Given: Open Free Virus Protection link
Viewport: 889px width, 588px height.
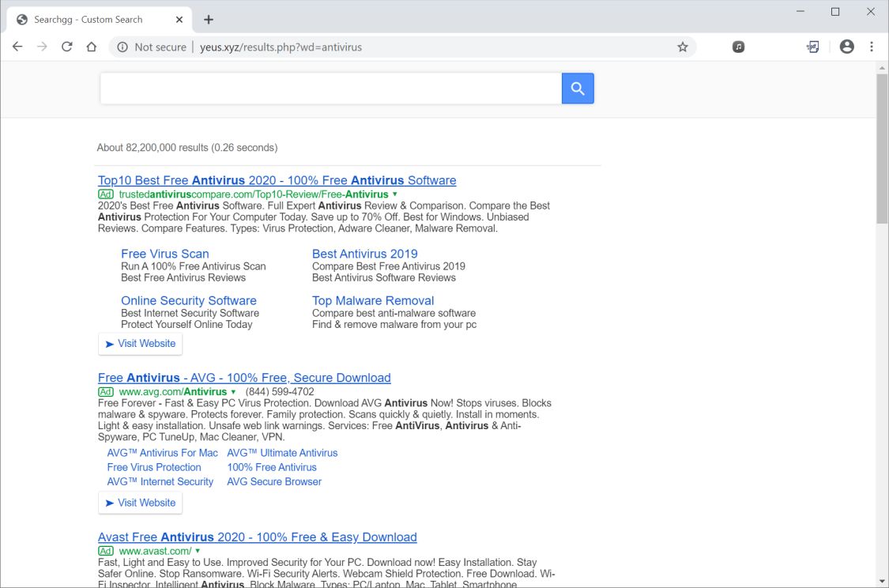Looking at the screenshot, I should click(x=153, y=467).
